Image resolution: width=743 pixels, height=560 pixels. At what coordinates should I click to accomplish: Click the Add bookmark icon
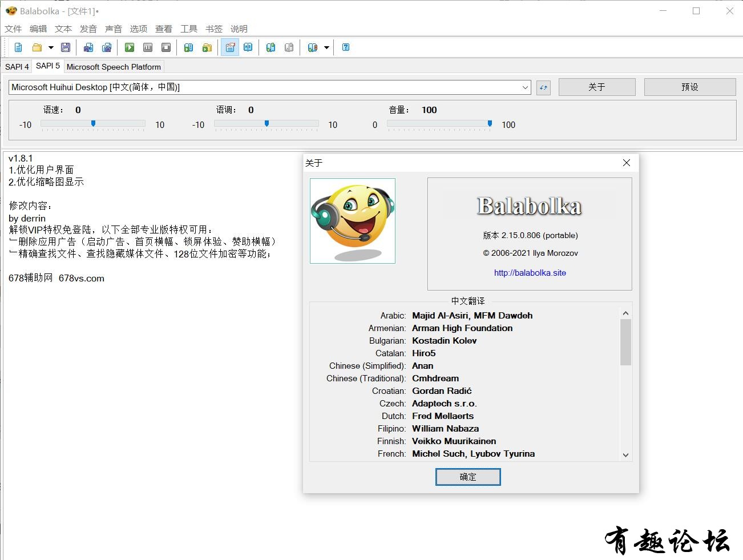271,47
